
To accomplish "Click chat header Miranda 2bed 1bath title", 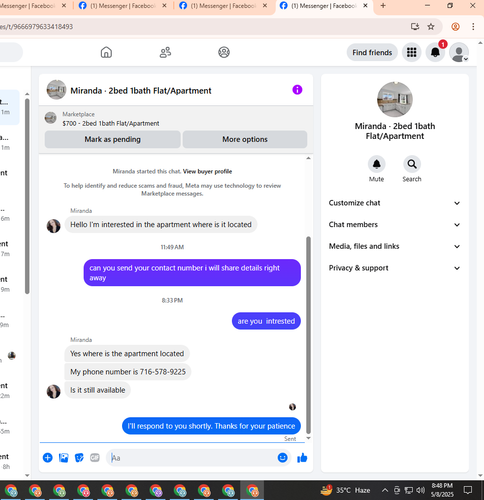I will coord(141,91).
